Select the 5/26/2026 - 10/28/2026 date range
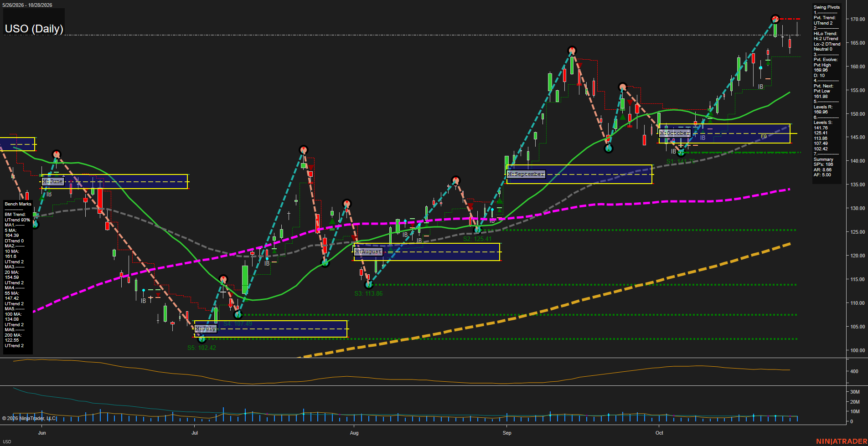 tap(27, 5)
